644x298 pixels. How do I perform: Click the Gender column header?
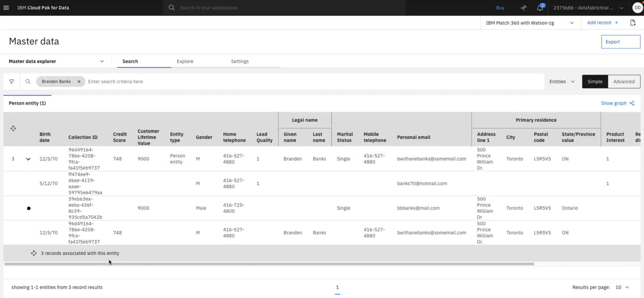point(204,137)
